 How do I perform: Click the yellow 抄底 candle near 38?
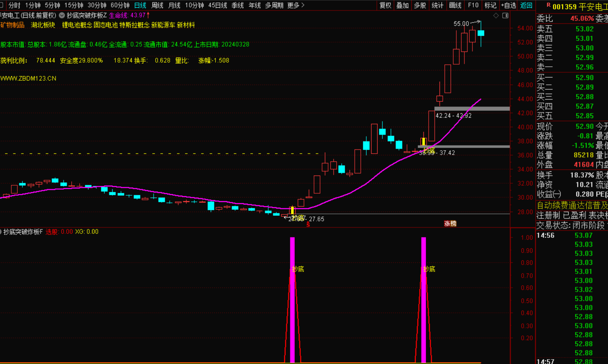(423, 142)
